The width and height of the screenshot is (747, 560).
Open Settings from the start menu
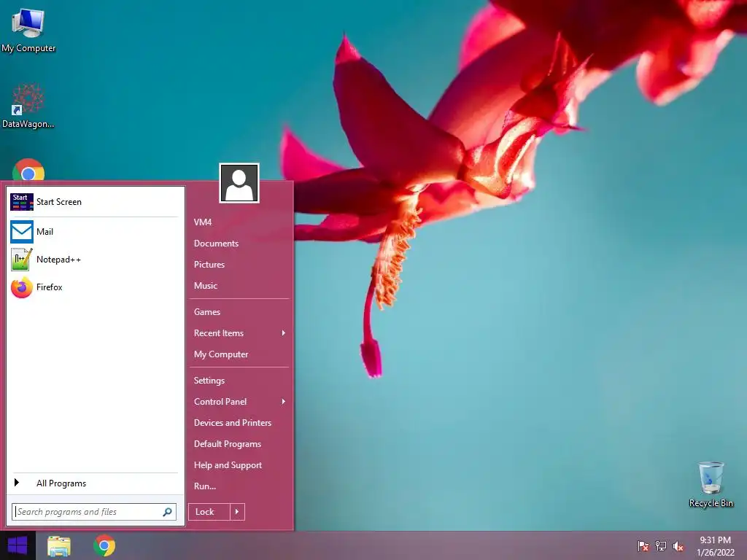pyautogui.click(x=209, y=381)
